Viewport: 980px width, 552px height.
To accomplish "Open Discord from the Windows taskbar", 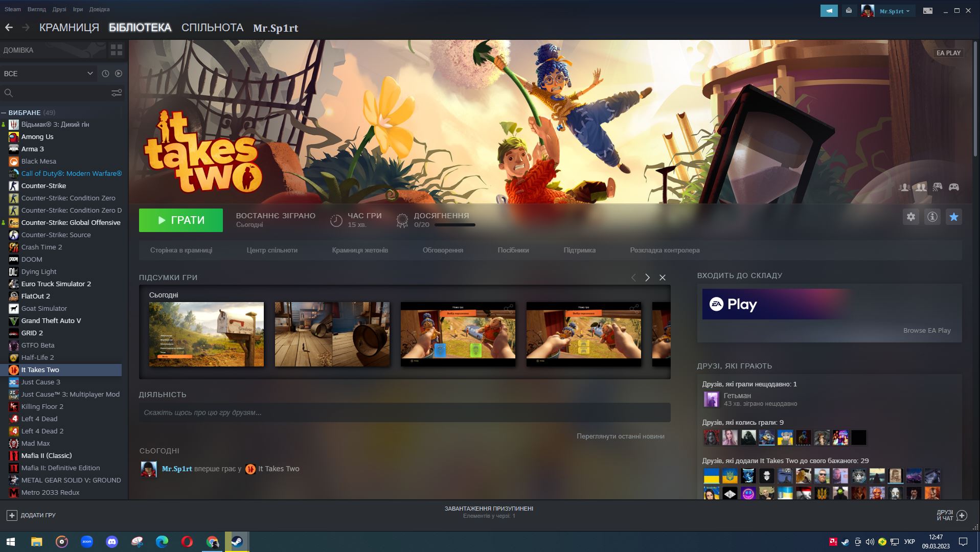I will click(111, 542).
